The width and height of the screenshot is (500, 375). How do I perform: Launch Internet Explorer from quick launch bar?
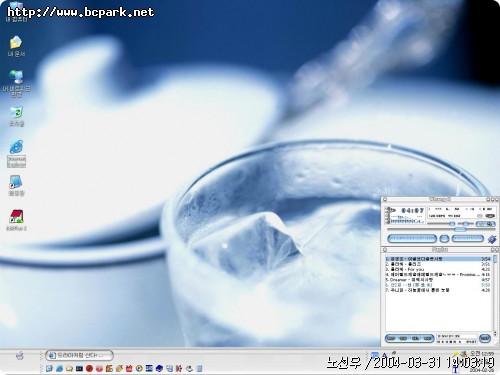[x=59, y=368]
